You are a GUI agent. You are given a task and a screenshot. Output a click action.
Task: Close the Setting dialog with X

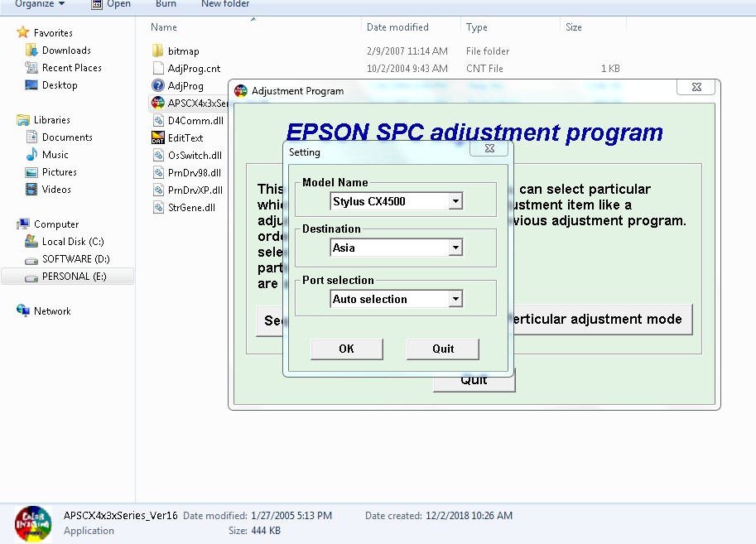[x=489, y=148]
